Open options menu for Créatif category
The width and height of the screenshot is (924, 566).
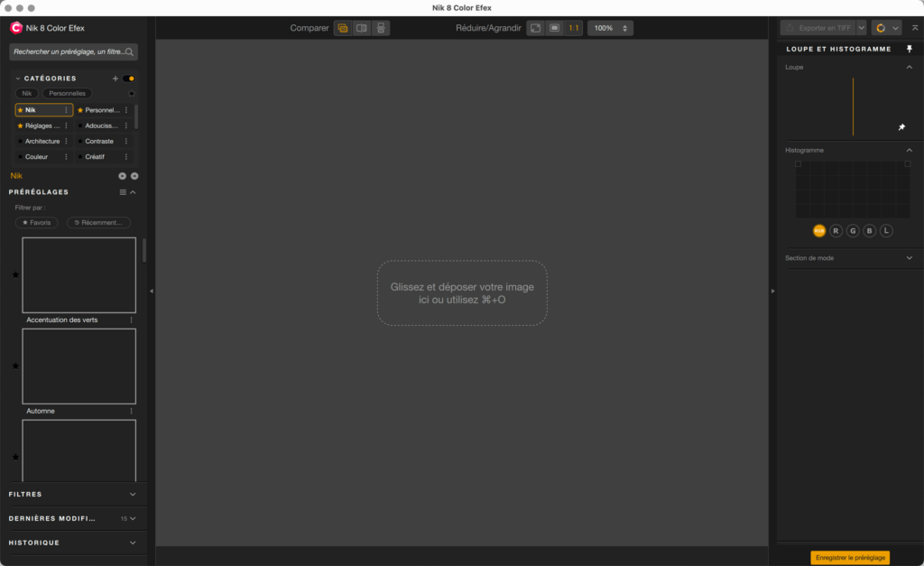[126, 157]
